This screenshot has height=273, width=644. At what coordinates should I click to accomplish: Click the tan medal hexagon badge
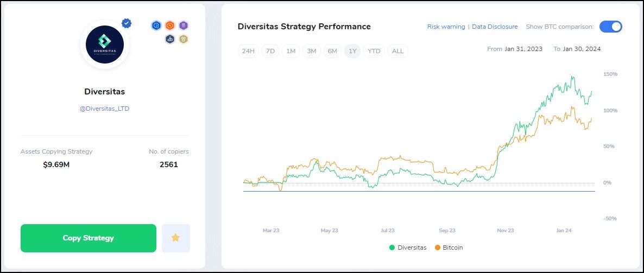click(x=184, y=39)
